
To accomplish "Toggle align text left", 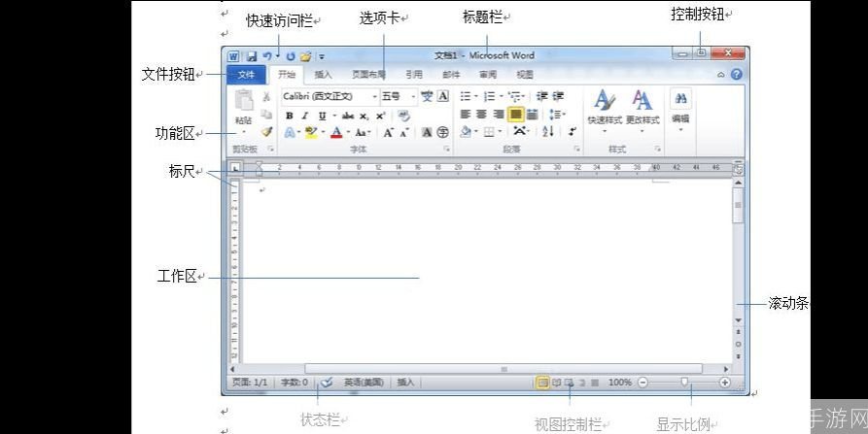I will 466,114.
